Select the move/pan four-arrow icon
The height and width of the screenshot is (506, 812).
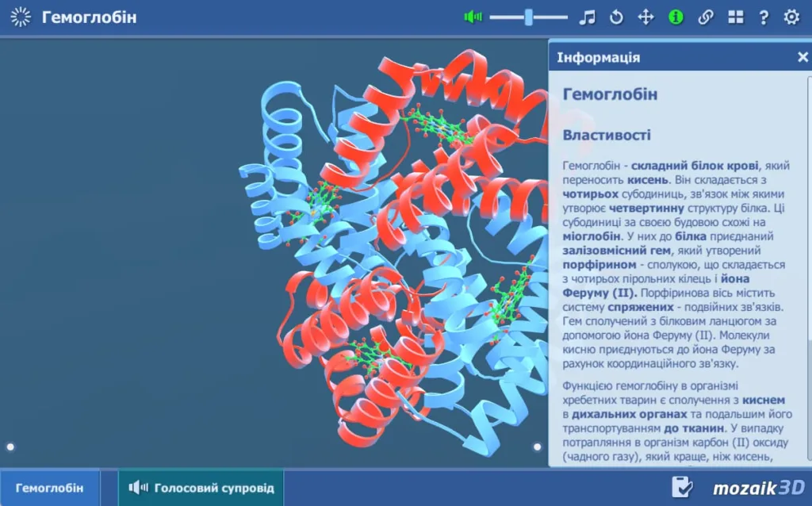(x=645, y=17)
